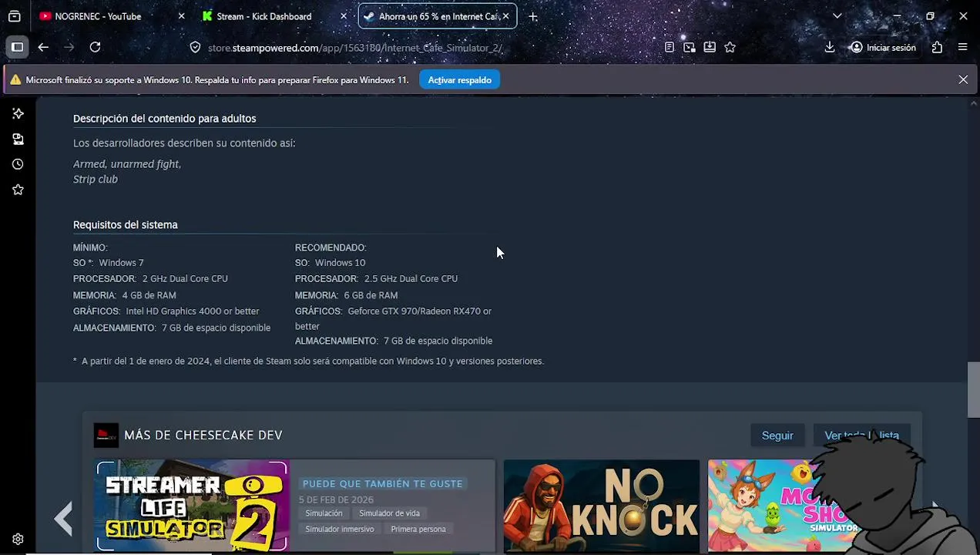Click the 'Simulador inmersivo' tag
Screen dimensions: 980x555
[340, 529]
